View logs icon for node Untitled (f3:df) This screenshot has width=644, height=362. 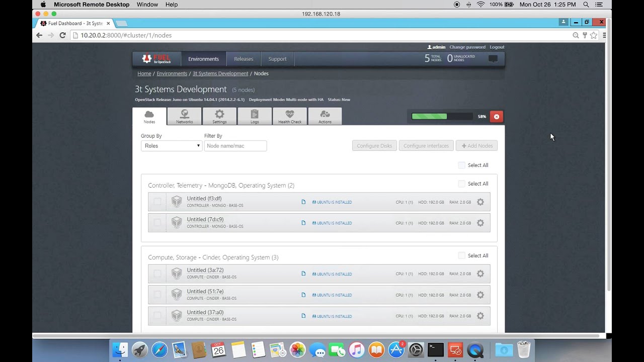[x=303, y=202]
